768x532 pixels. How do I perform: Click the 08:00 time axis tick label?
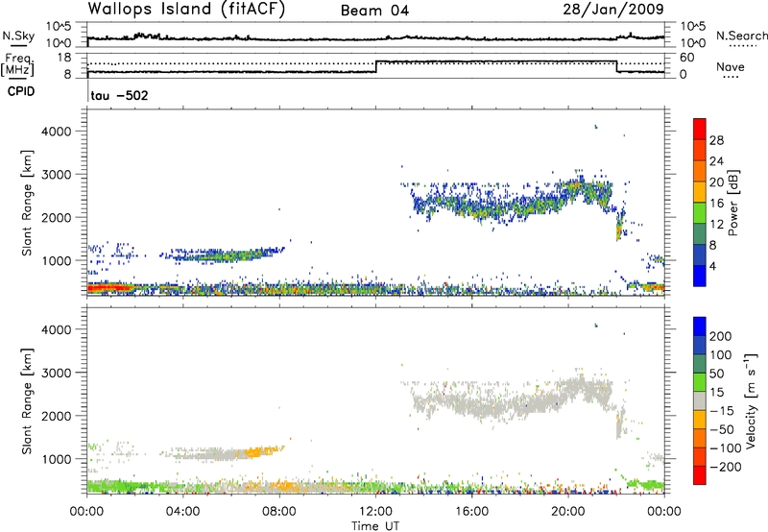(x=279, y=512)
